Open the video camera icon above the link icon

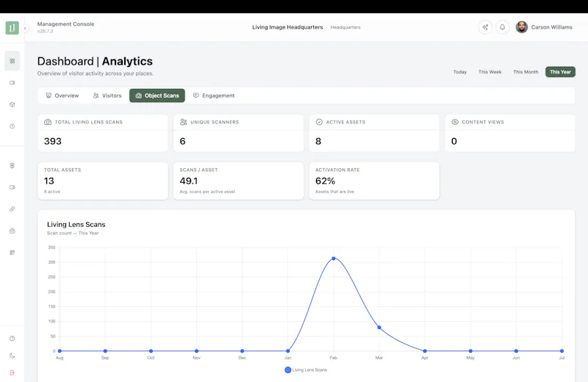12,187
